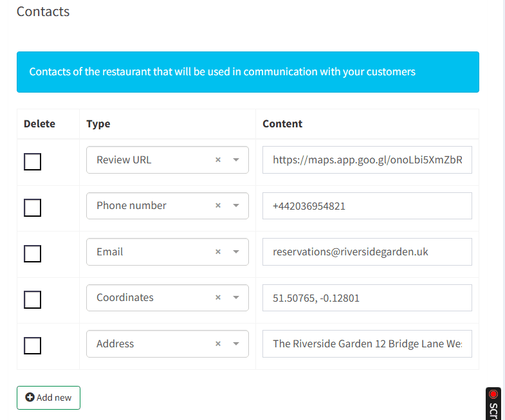
Task: Focus the Review URL content field
Action: 367,160
